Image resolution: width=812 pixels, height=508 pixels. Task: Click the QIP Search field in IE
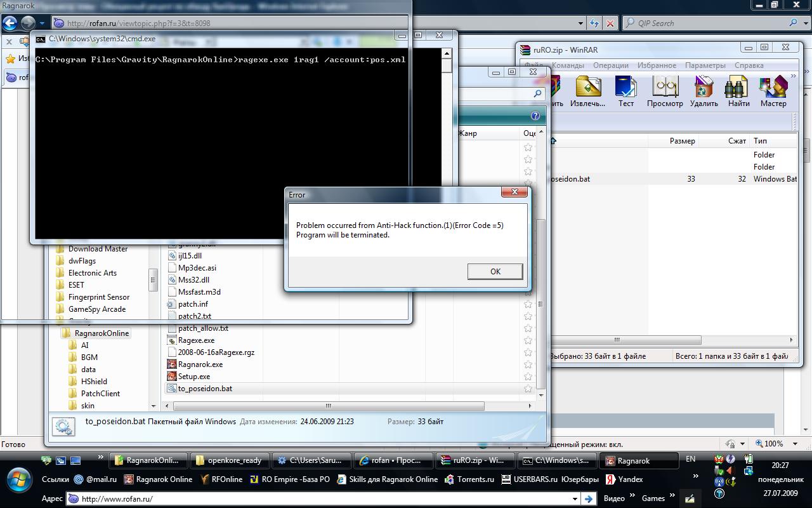[x=710, y=23]
